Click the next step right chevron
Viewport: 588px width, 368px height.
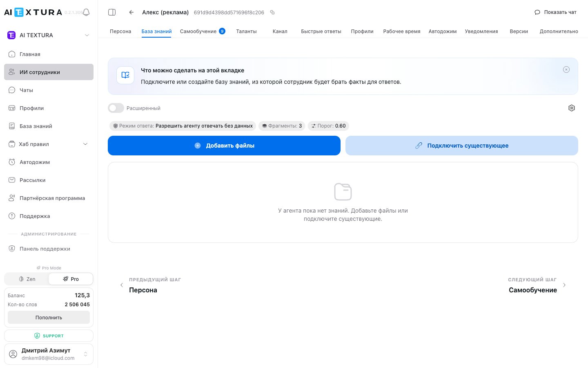click(x=564, y=285)
